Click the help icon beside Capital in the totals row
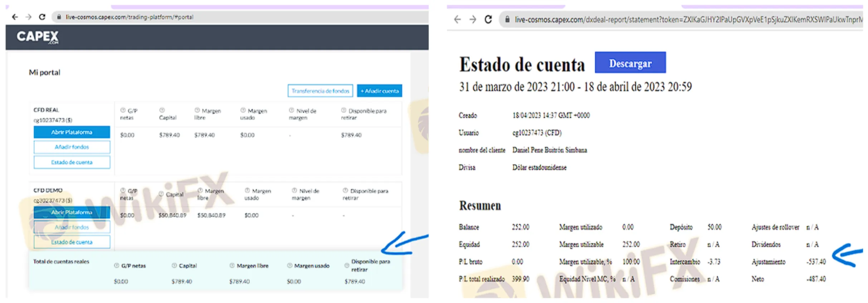Image resolution: width=868 pixels, height=303 pixels. pyautogui.click(x=174, y=265)
